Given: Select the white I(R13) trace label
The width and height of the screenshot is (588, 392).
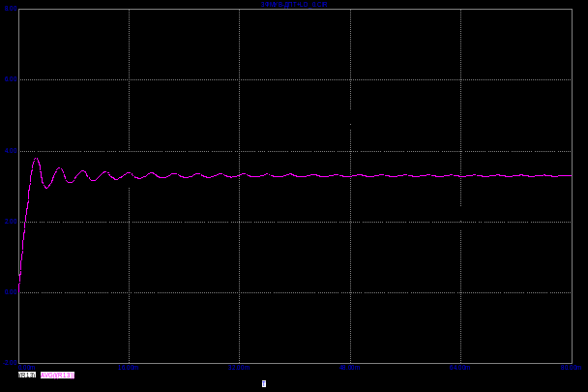Looking at the screenshot, I should pyautogui.click(x=27, y=376).
